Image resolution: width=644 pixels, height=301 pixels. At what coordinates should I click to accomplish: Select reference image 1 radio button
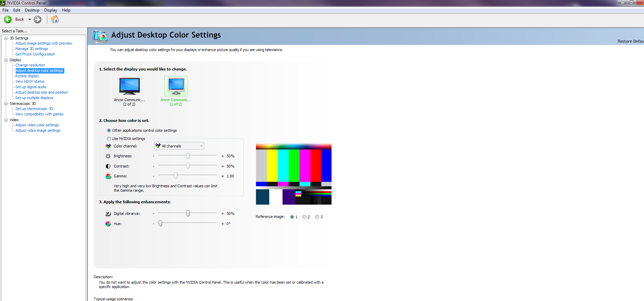[x=292, y=217]
